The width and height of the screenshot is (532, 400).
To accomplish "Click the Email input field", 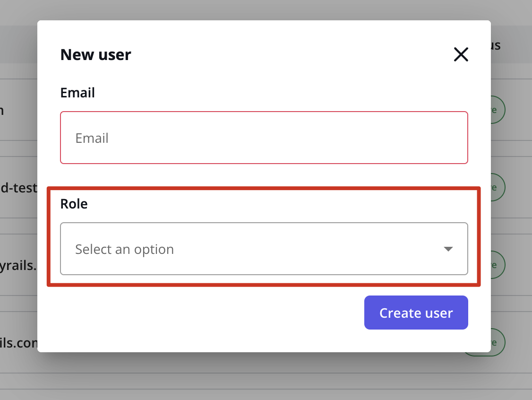I will click(x=264, y=138).
